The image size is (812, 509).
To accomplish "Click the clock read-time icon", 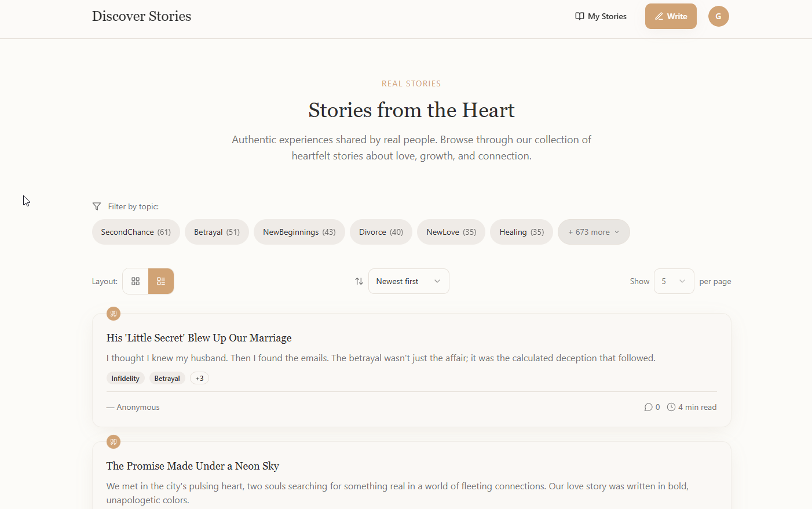I will [x=671, y=407].
